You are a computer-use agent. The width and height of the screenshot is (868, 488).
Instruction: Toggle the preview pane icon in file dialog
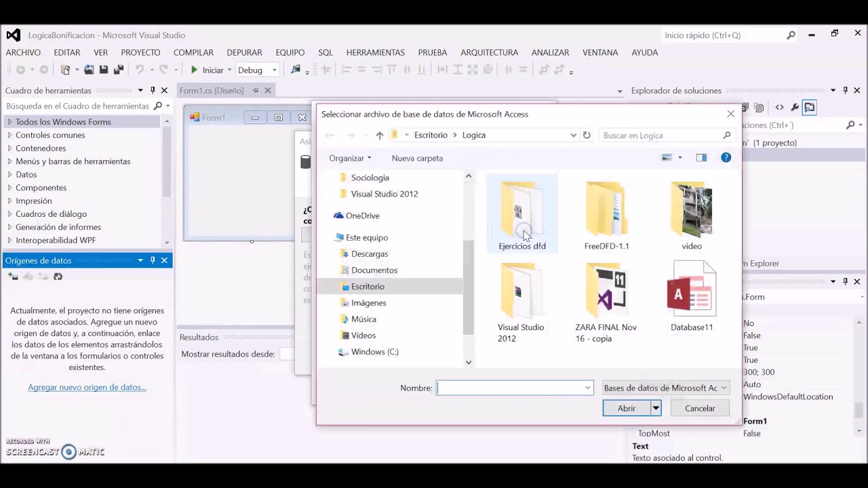point(701,158)
